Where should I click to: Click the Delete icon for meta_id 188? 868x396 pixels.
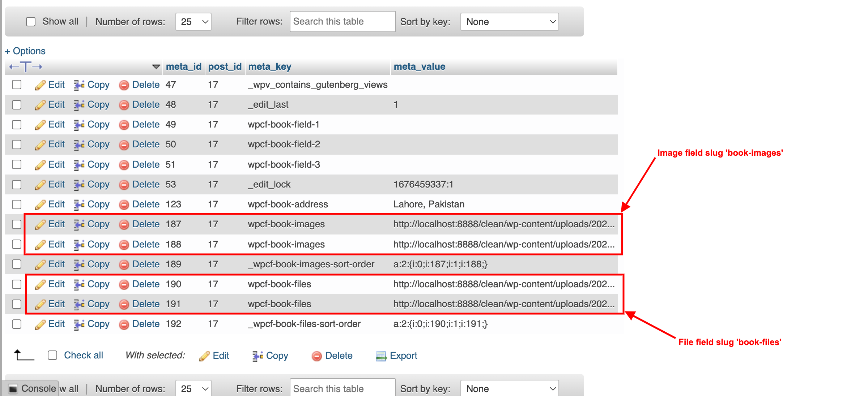tap(124, 245)
